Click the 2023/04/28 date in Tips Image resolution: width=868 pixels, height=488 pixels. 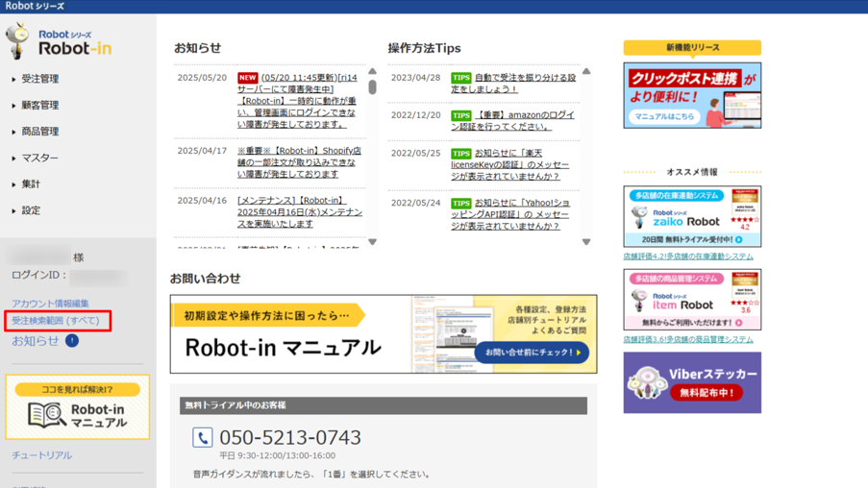[x=415, y=78]
